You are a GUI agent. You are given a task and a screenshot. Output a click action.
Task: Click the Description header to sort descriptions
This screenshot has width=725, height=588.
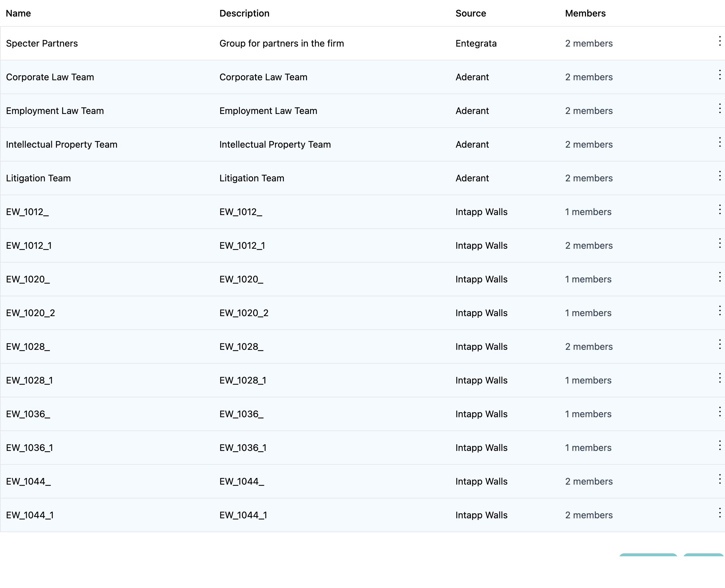pyautogui.click(x=244, y=13)
